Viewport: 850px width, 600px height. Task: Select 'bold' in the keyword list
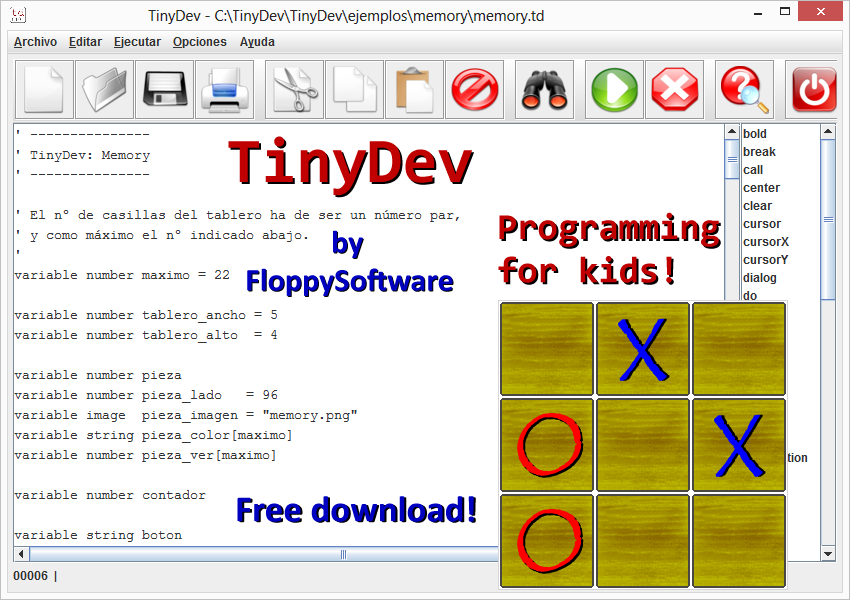coord(755,134)
